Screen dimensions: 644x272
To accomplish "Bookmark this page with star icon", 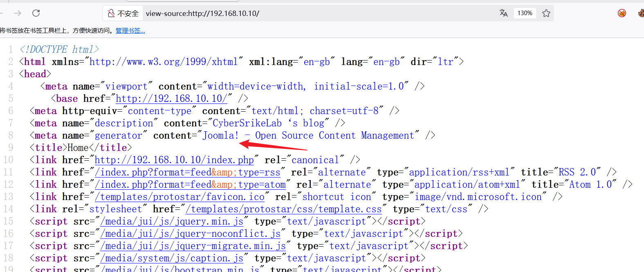I will [546, 13].
